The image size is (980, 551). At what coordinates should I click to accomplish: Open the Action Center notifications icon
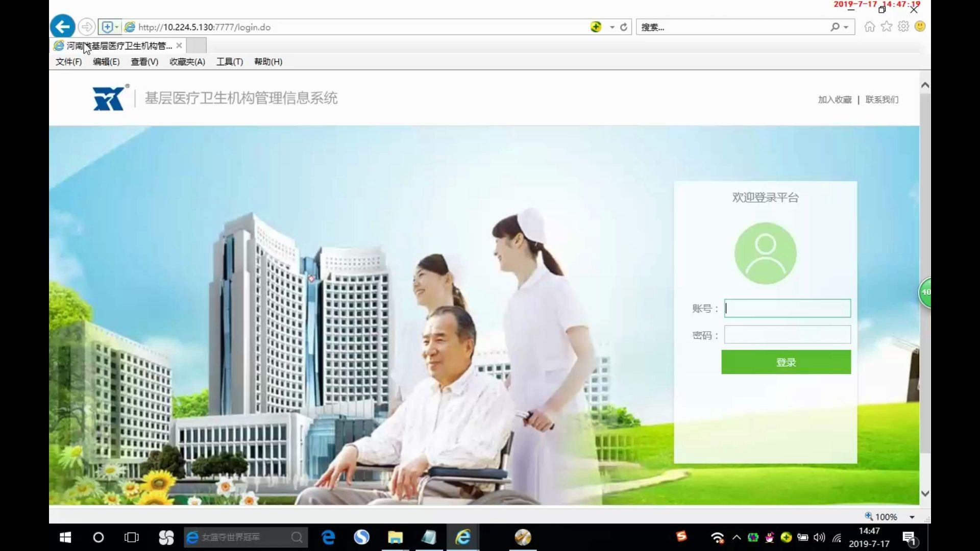coord(909,538)
